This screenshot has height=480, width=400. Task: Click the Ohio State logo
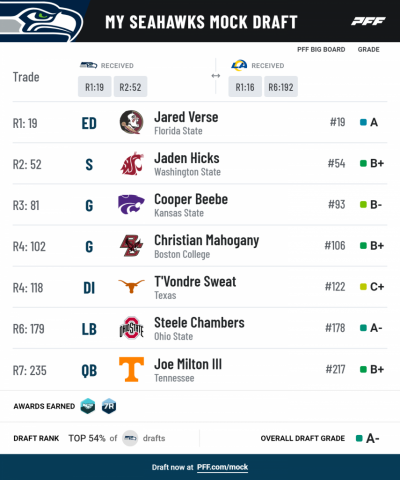coord(131,328)
